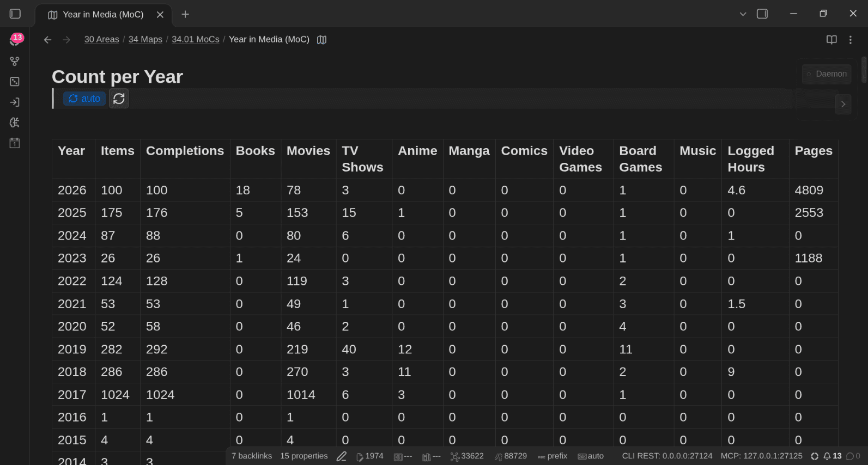Select the Year in Media (MoC) tab
Screen dimensions: 868x465
click(103, 15)
